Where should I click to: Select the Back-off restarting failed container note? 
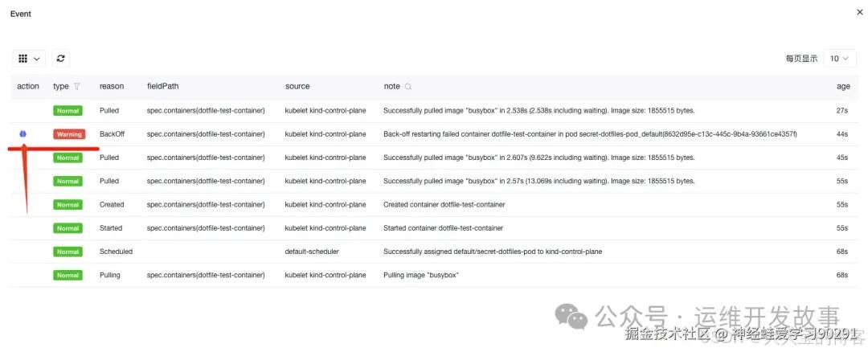point(590,134)
